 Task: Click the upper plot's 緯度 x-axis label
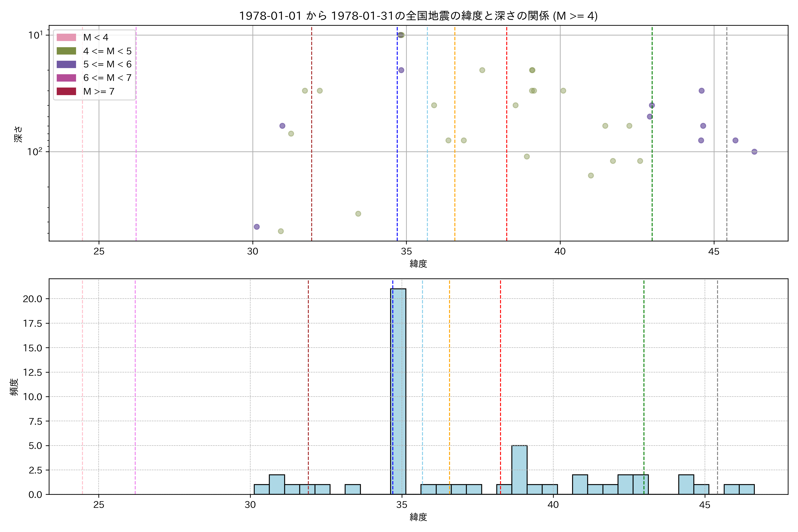tap(418, 264)
